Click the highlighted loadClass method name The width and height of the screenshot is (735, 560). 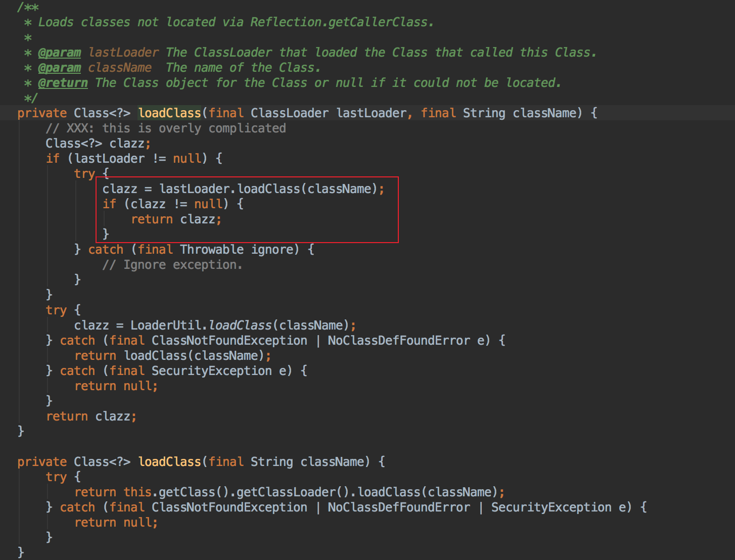[169, 113]
